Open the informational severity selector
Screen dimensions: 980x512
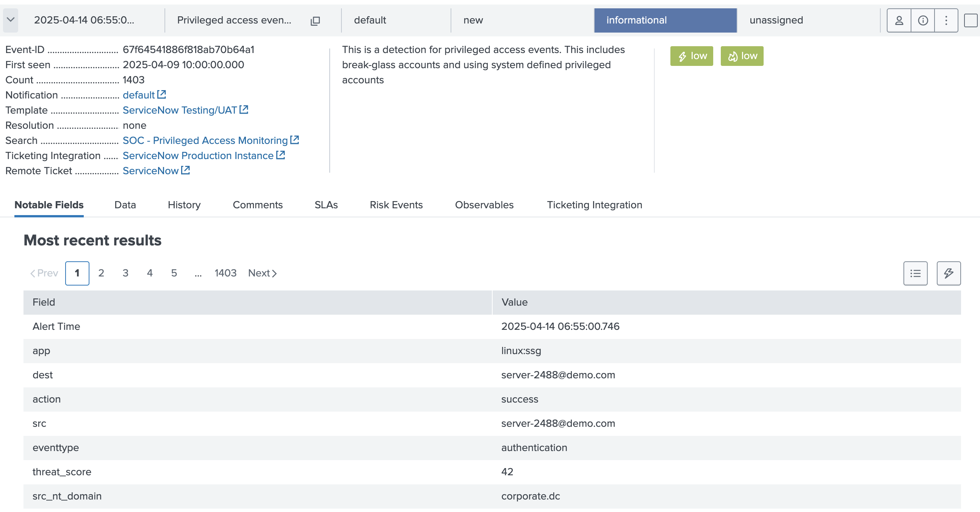pyautogui.click(x=665, y=20)
